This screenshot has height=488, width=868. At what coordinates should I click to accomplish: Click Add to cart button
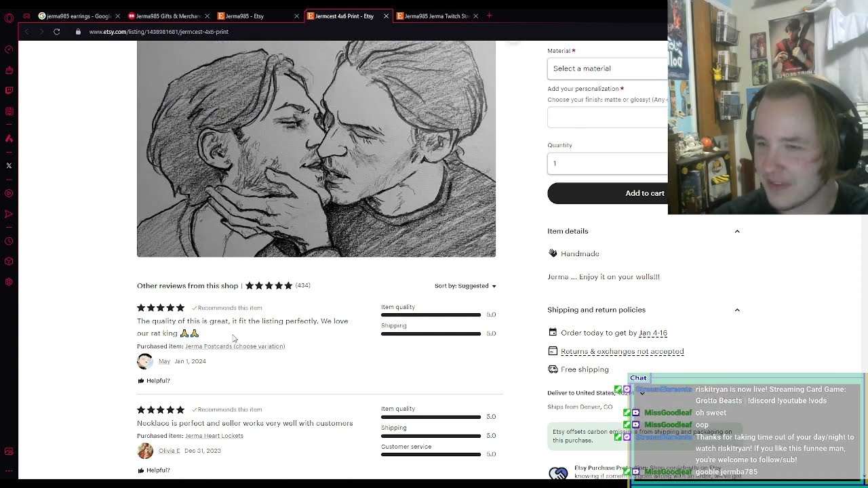click(608, 193)
